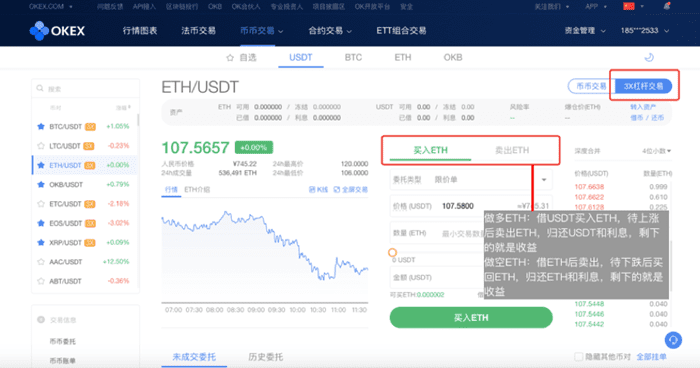700x368 pixels.
Task: Click the OKEX logo
Action: pos(57,31)
